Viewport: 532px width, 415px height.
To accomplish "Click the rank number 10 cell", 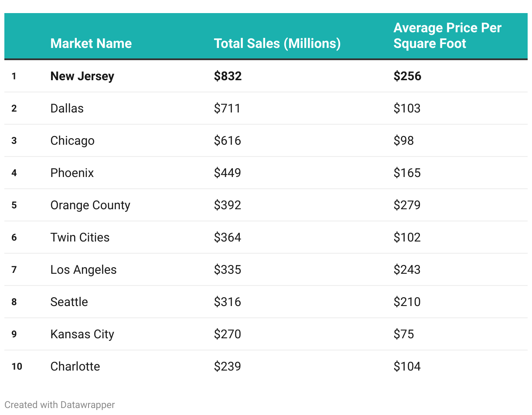I will [17, 366].
